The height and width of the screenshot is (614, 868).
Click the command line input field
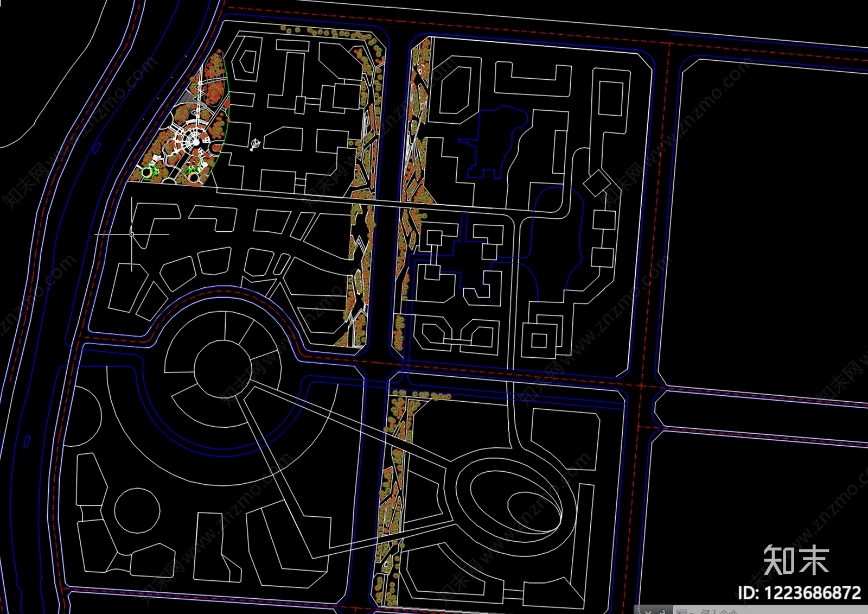tap(770, 611)
